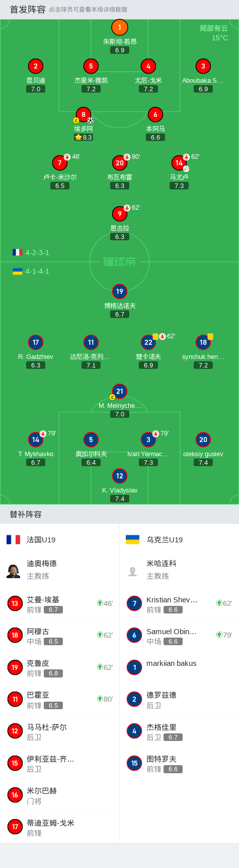Open captain 21 M. Melnychenko icon
Image resolution: width=239 pixels, height=868 pixels.
(119, 391)
